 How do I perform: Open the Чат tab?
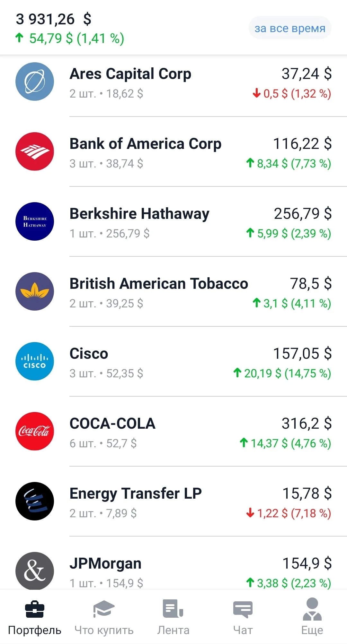tap(243, 618)
